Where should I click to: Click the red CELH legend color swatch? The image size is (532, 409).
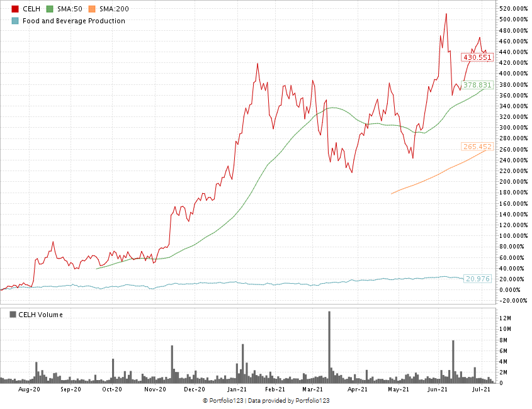tap(15, 9)
